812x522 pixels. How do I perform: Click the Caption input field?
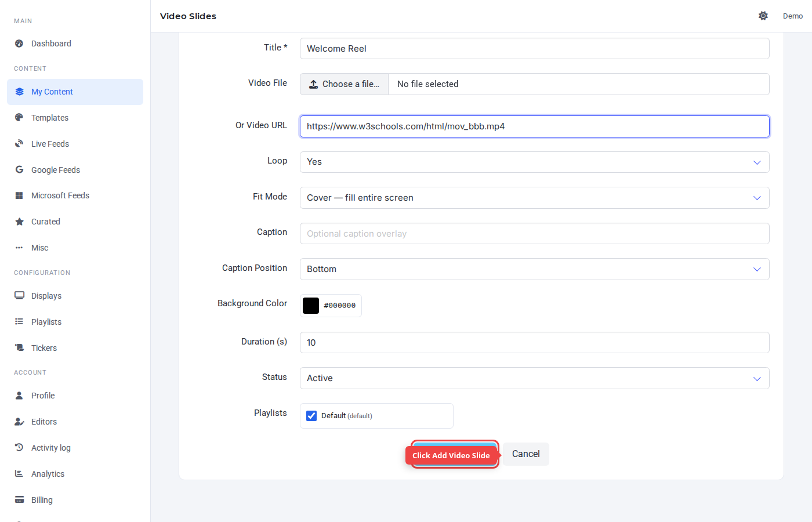534,234
